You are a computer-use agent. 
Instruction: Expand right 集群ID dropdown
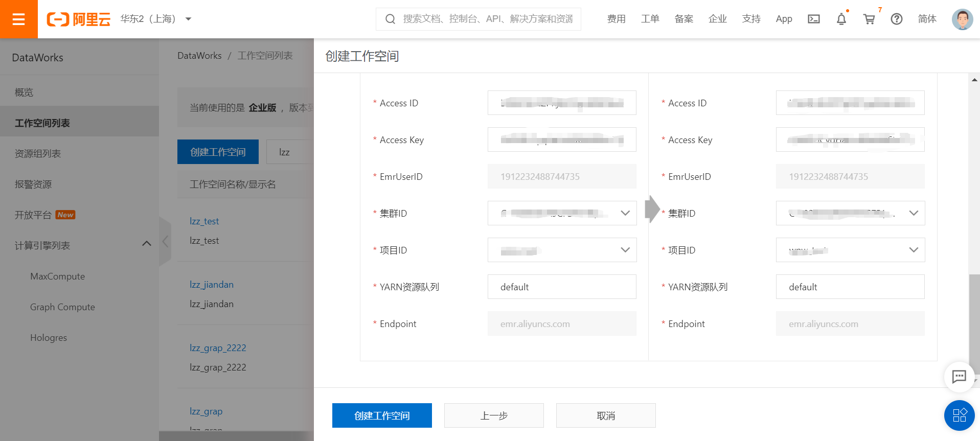(x=914, y=213)
